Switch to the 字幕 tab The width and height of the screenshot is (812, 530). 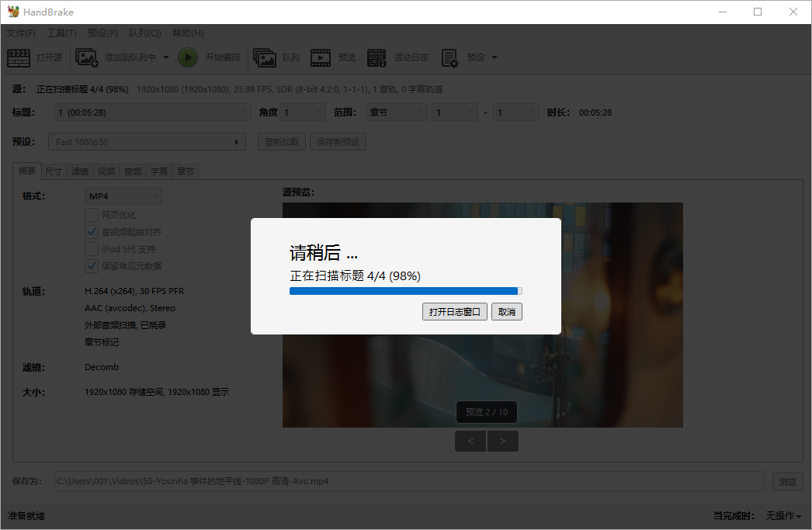[159, 171]
